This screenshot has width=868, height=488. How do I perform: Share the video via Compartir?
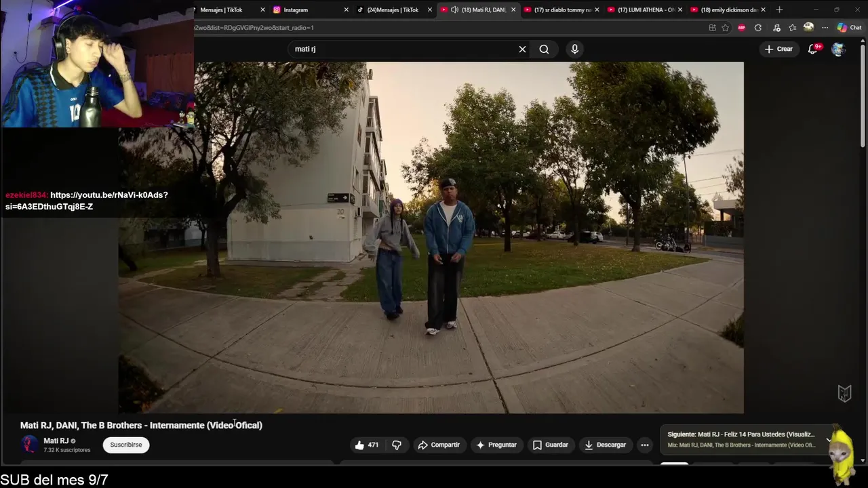click(x=439, y=445)
